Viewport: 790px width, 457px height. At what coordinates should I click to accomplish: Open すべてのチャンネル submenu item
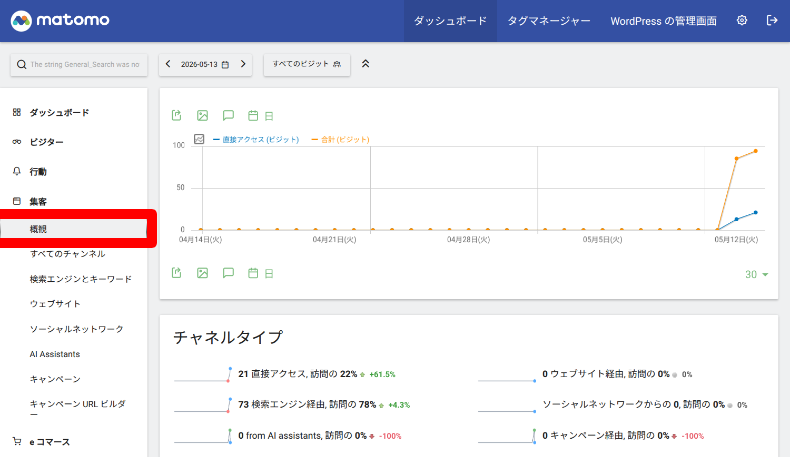(68, 253)
